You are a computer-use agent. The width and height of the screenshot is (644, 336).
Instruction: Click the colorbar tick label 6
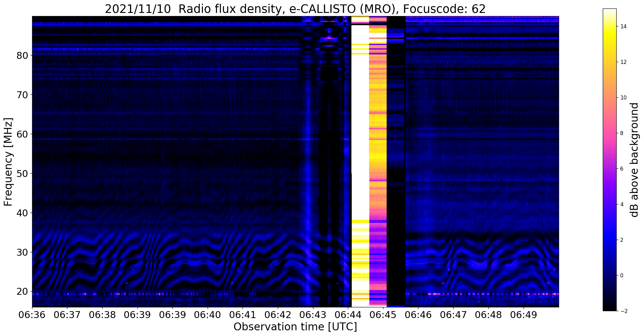621,169
